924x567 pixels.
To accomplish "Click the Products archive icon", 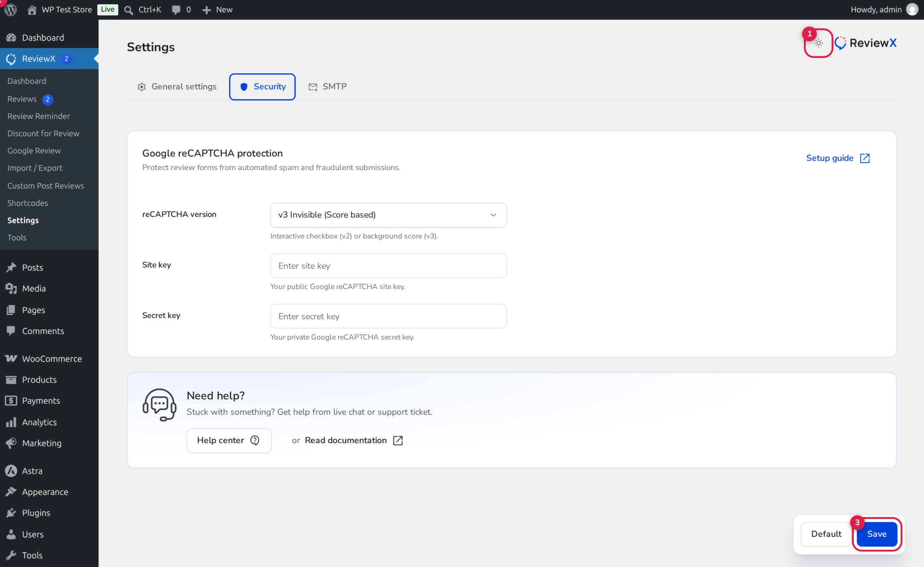I will pyautogui.click(x=11, y=379).
